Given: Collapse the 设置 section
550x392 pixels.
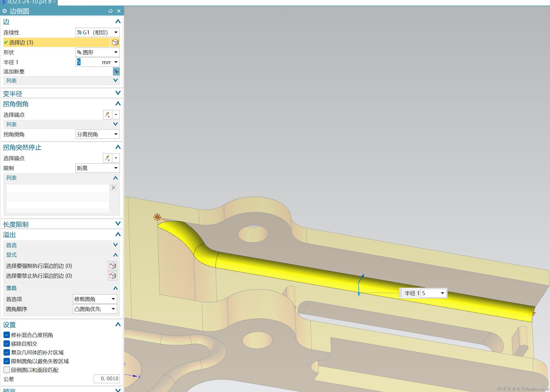Looking at the screenshot, I should coord(118,324).
